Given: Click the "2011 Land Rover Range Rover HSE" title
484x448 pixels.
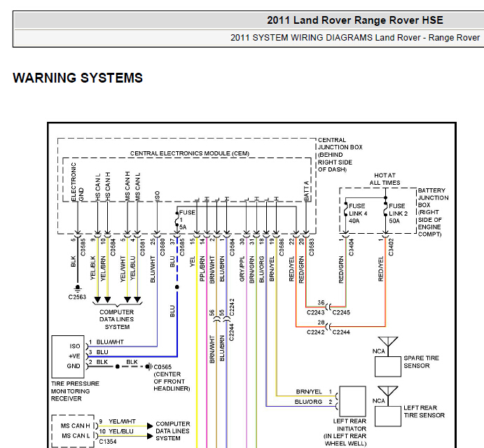Looking at the screenshot, I should [354, 20].
